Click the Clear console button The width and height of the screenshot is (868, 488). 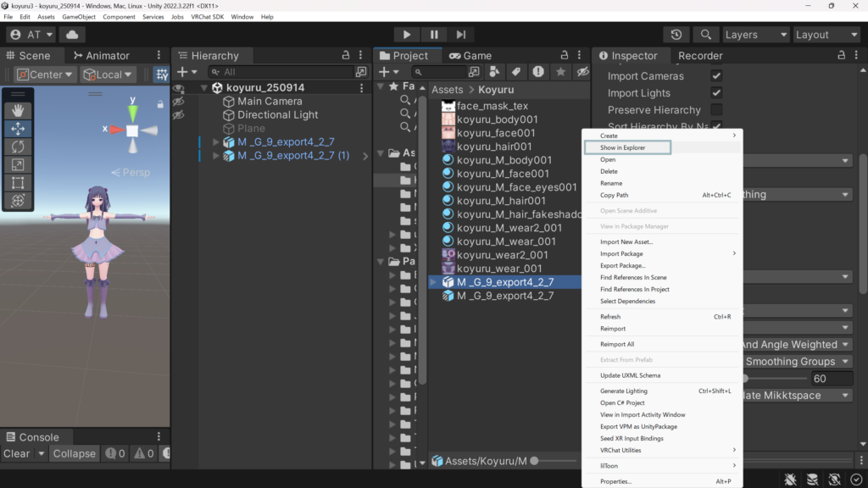pos(17,454)
